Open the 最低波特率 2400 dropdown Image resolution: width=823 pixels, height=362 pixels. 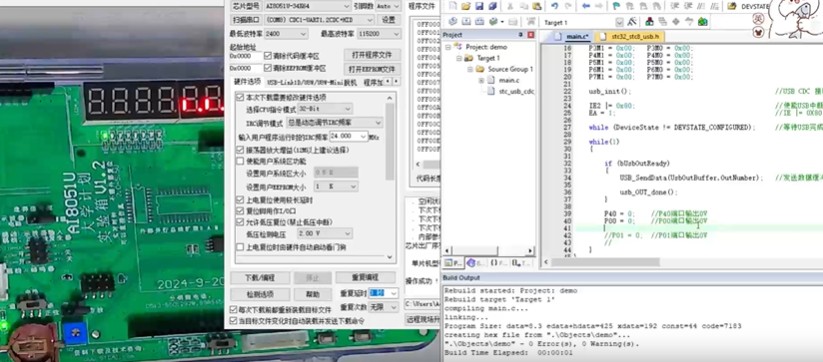tap(286, 34)
